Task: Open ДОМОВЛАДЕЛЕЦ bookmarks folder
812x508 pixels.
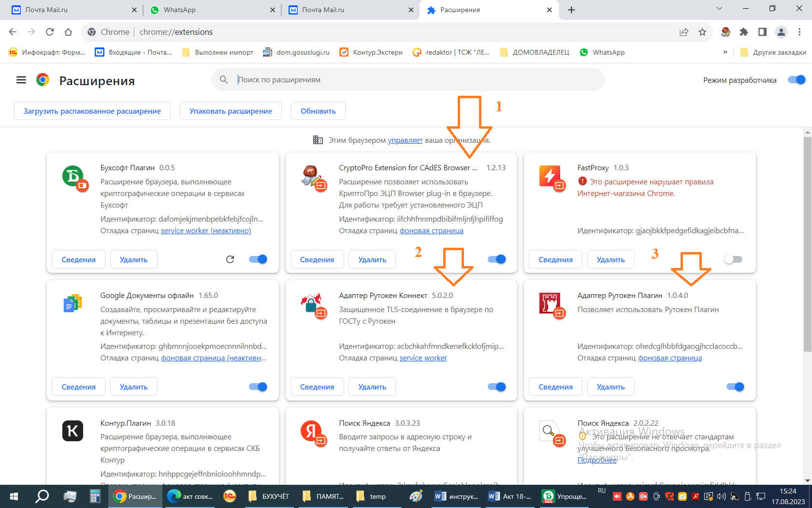Action: coord(535,52)
